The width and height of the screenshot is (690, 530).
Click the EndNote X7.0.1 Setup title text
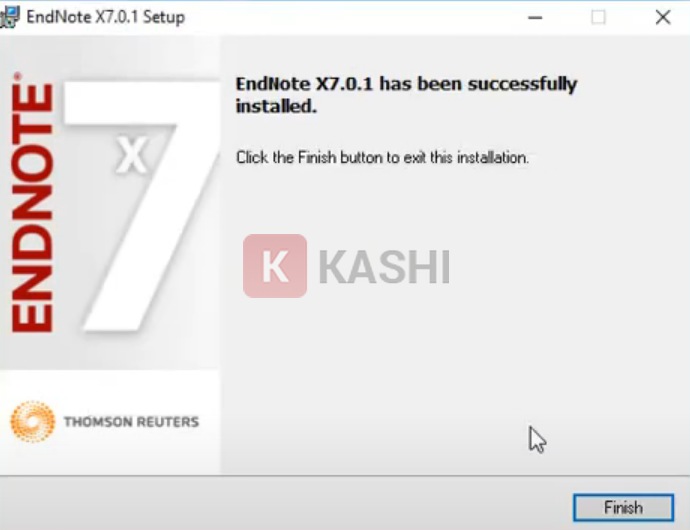[106, 17]
